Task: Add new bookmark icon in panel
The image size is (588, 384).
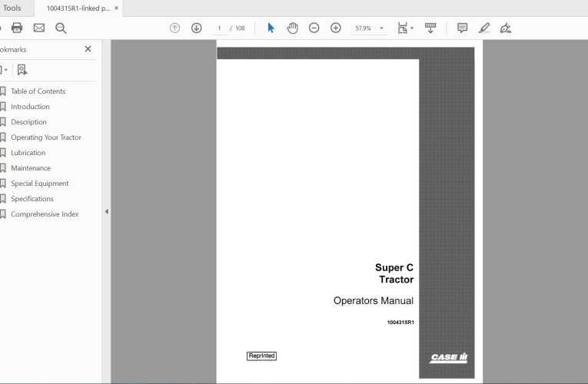Action: 22,70
